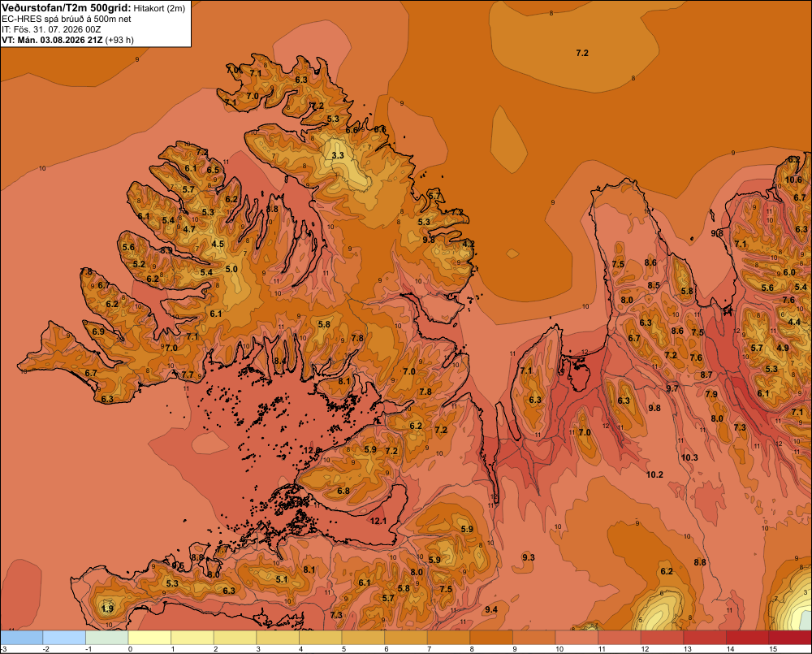This screenshot has height=654, width=812.
Task: Click the 10.6 temperature label
Action: 793,180
